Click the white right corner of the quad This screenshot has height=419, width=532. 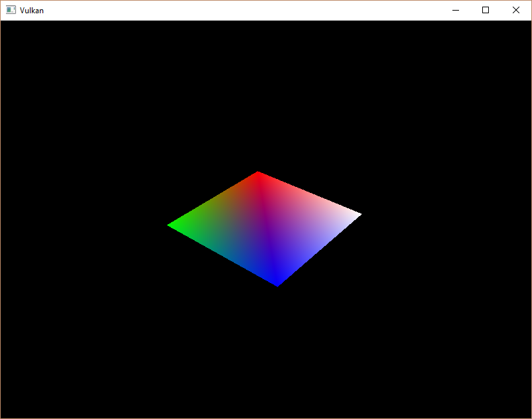pos(358,215)
